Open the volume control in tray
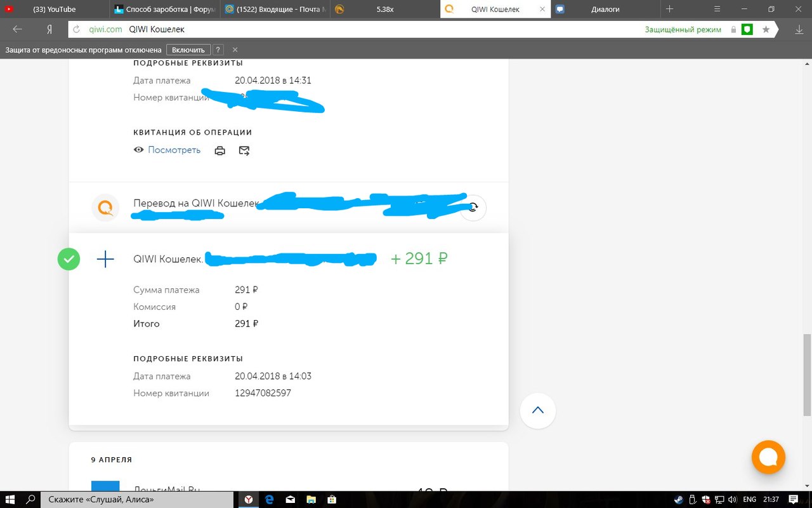This screenshot has width=812, height=508. click(x=734, y=499)
